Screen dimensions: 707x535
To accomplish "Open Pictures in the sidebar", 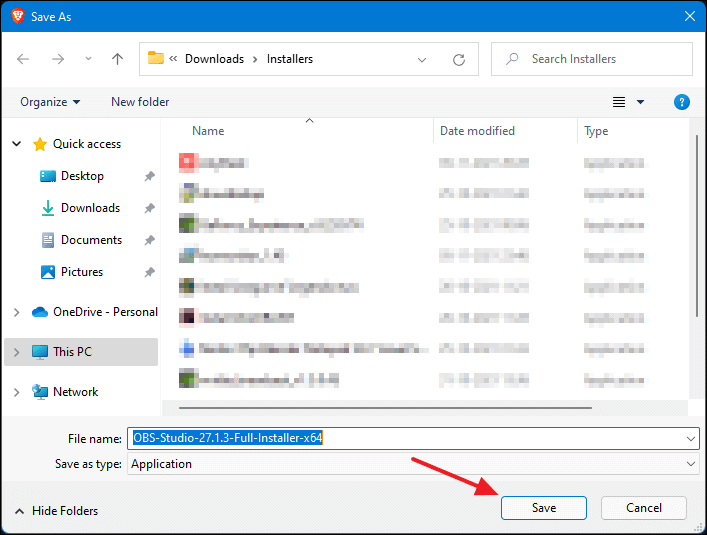I will pyautogui.click(x=82, y=272).
